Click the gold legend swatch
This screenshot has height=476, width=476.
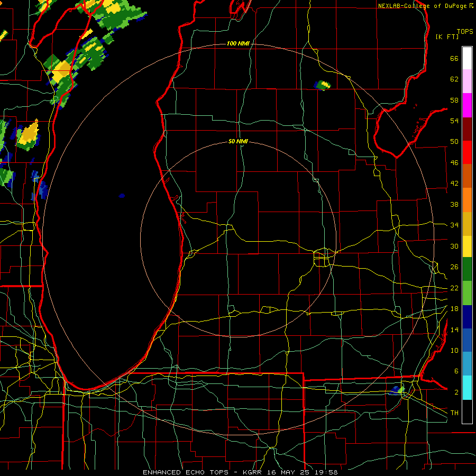pos(467,224)
